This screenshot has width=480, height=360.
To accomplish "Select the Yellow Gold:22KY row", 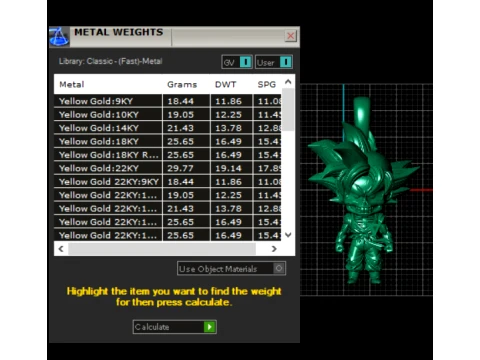I will pos(167,168).
